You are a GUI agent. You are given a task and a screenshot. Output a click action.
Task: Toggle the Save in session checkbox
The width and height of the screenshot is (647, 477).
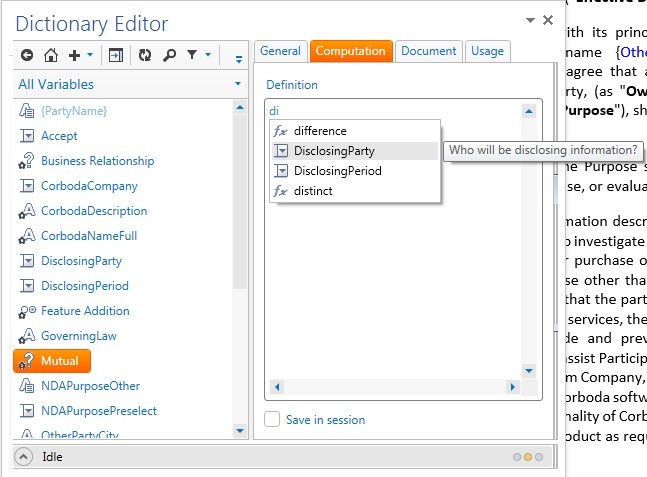click(x=272, y=420)
